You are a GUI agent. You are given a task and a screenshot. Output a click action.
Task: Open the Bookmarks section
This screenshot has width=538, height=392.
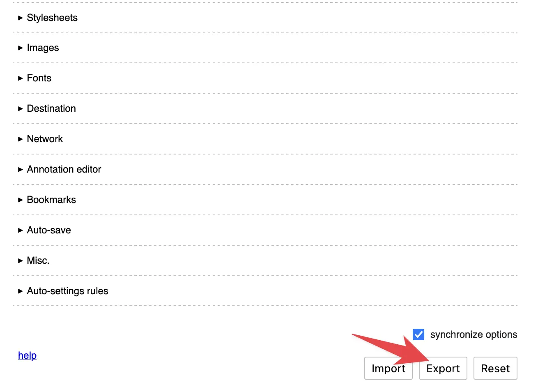click(x=51, y=200)
